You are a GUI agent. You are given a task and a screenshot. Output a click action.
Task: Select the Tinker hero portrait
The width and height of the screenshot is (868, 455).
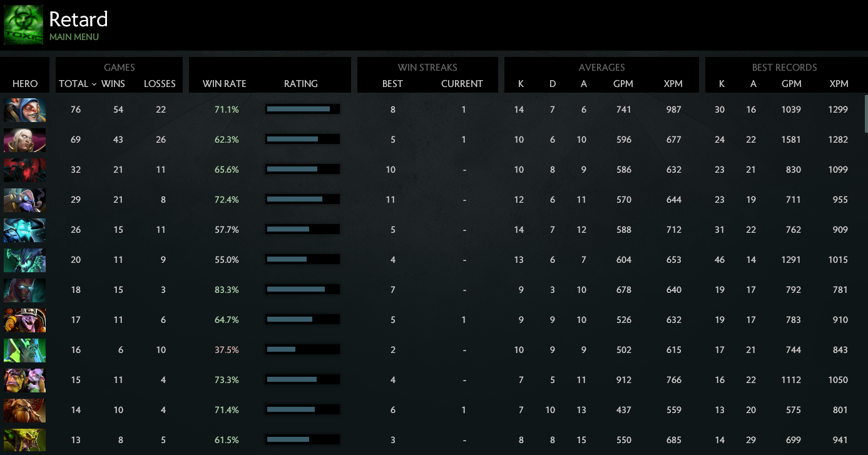point(24,200)
